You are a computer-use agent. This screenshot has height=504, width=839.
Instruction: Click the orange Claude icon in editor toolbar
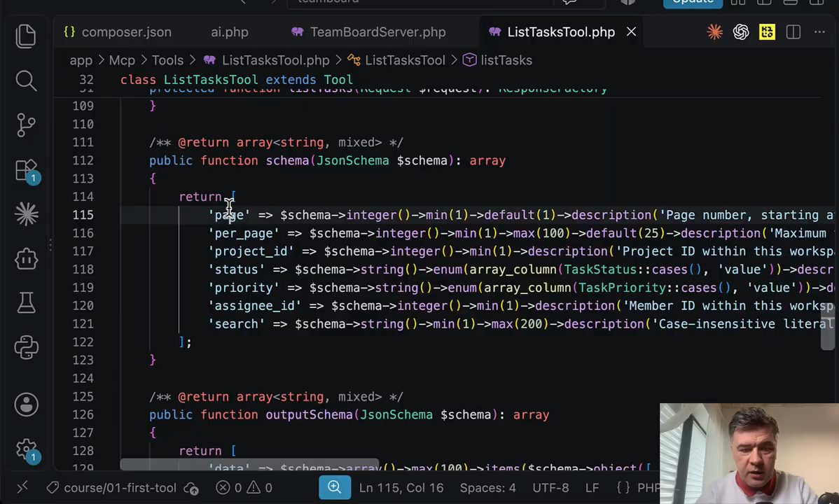714,32
